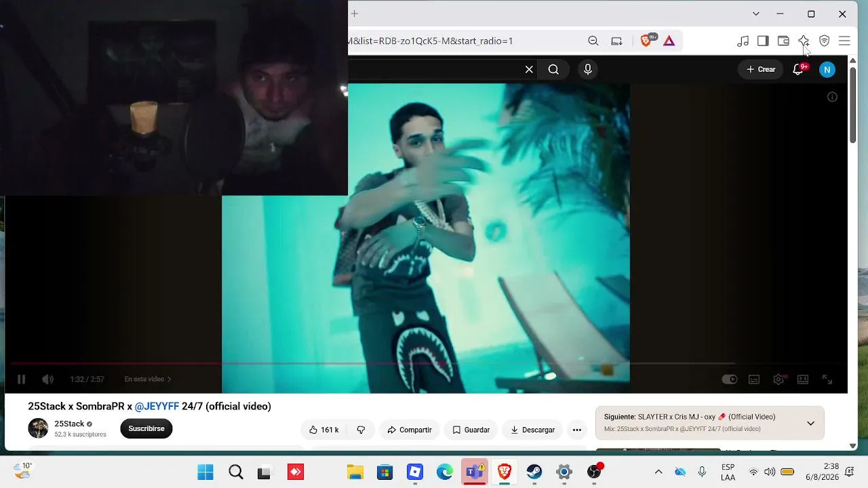Open Task View on the taskbar
This screenshot has height=488, width=868.
[x=264, y=472]
